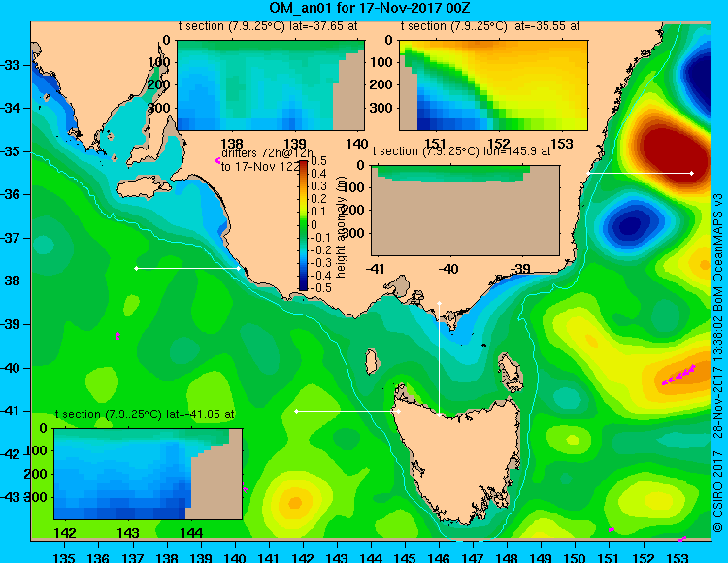Click depth label '300' in the lat=-35.55 inset
Screen dimensions: 728x563
tap(381, 108)
